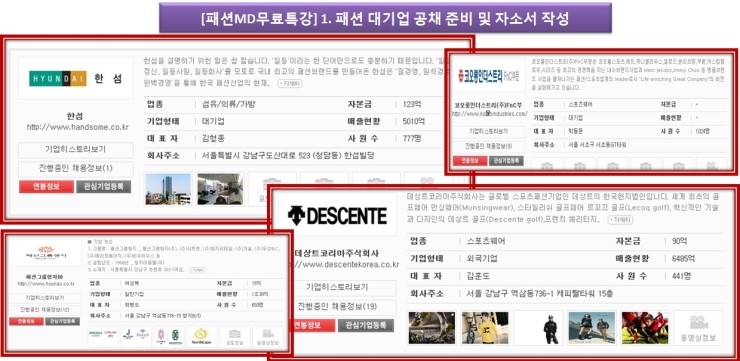Open Descente yellow-jacket model photo thumbnail

pos(485,327)
